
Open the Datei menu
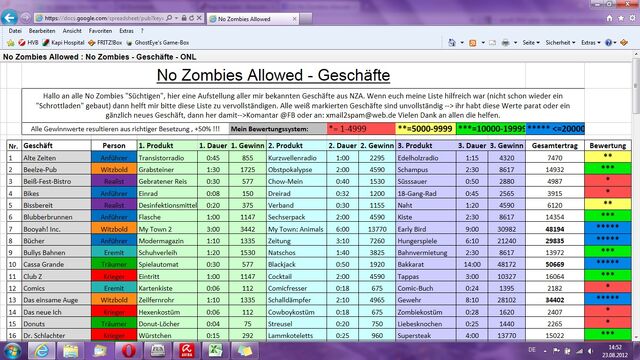(x=15, y=31)
